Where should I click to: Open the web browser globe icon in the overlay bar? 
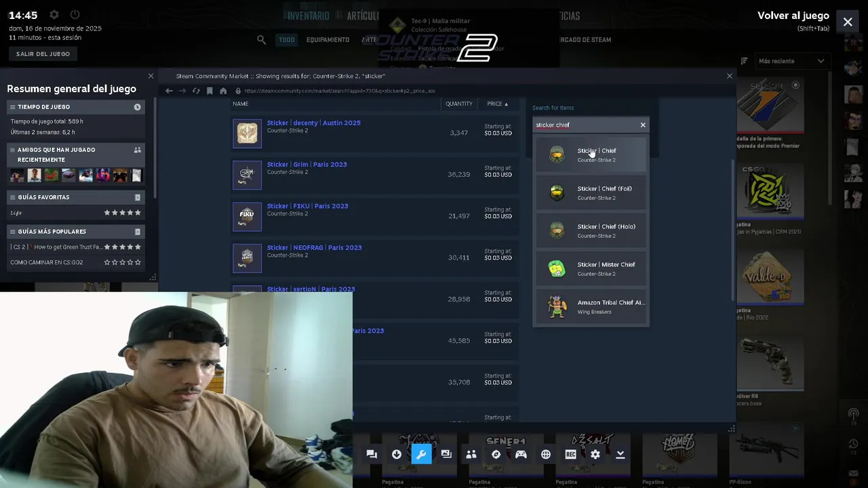(546, 454)
